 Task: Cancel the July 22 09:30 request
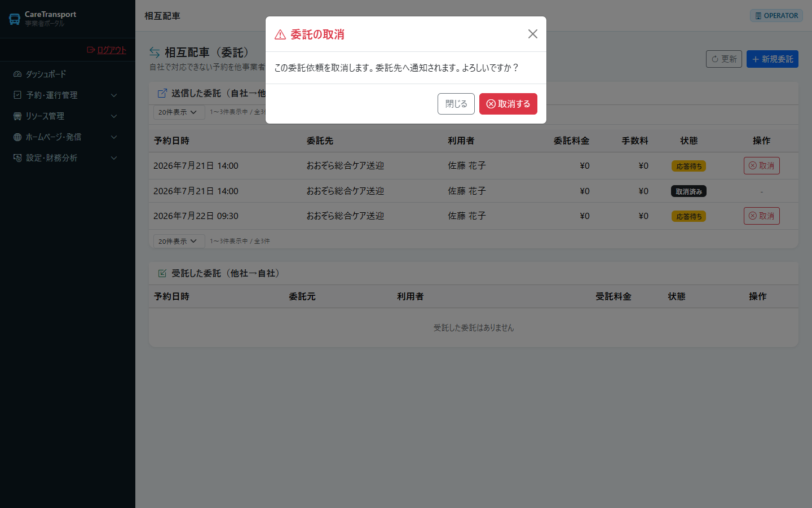[x=762, y=216]
